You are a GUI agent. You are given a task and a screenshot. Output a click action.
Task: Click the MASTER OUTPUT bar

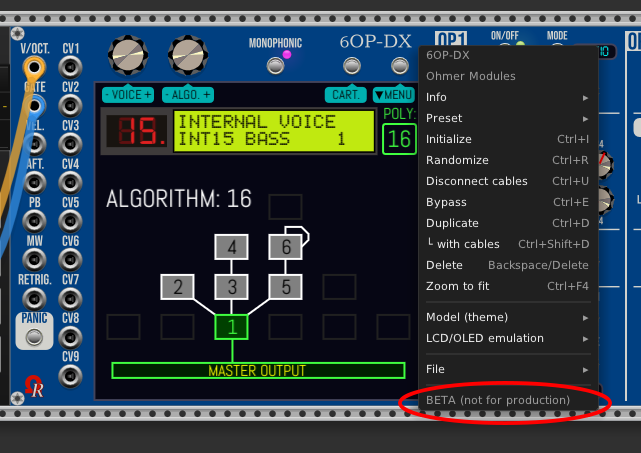258,370
